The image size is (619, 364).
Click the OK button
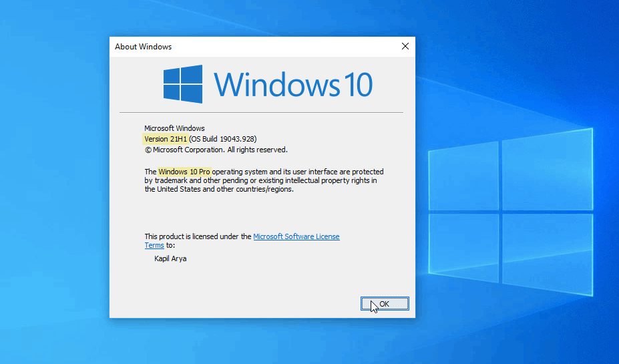(x=385, y=304)
